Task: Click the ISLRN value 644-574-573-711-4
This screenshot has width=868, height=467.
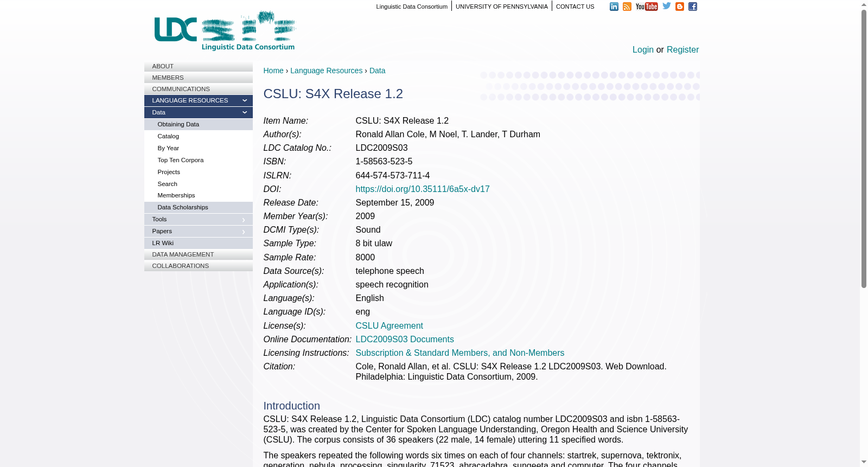Action: 393,176
